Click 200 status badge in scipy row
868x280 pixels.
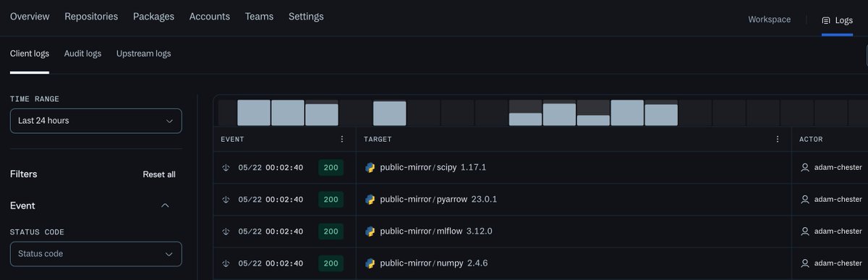331,168
